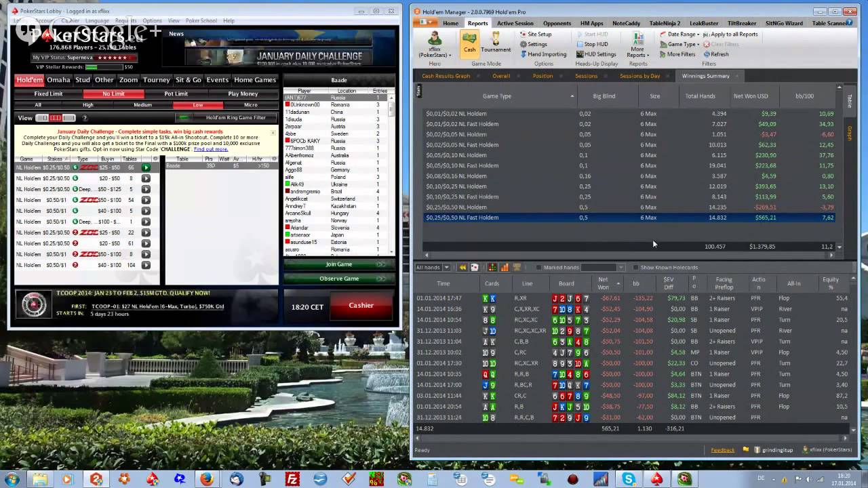Open the xflixx PokerStars hero dropdown
Image resolution: width=868 pixels, height=488 pixels.
(x=434, y=43)
